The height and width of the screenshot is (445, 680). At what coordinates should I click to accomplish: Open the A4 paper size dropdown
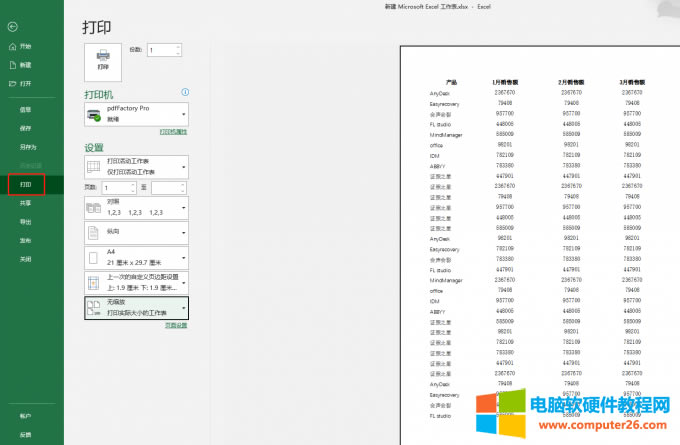137,257
